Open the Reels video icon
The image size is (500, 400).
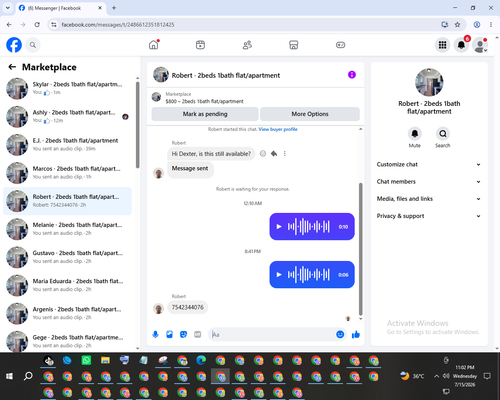click(200, 45)
